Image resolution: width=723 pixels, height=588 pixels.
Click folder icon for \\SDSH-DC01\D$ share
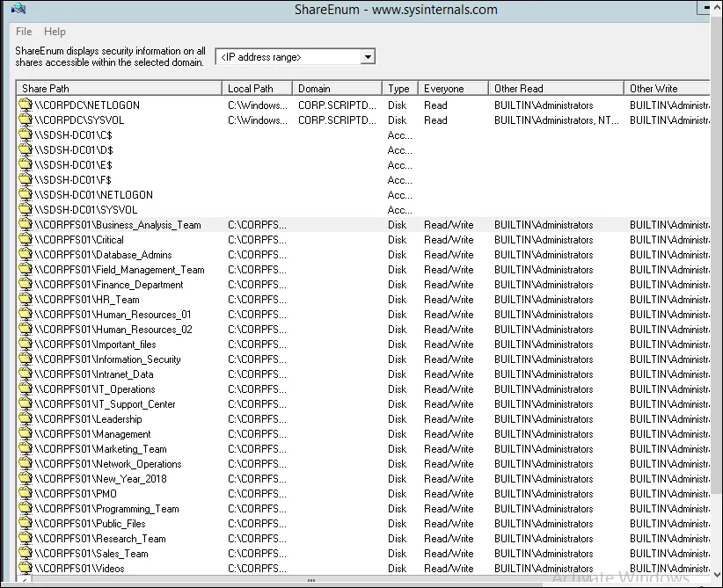(x=26, y=149)
